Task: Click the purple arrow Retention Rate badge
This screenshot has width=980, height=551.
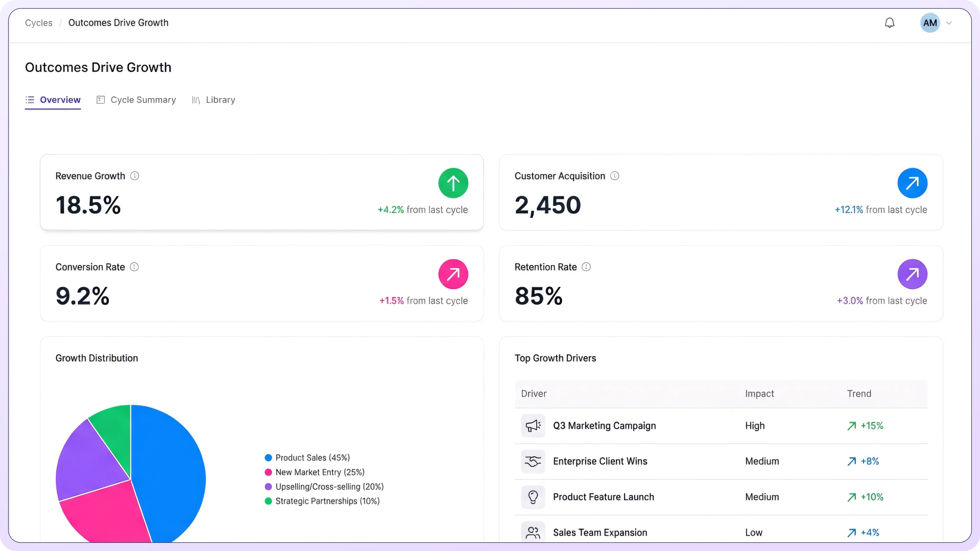Action: [912, 274]
